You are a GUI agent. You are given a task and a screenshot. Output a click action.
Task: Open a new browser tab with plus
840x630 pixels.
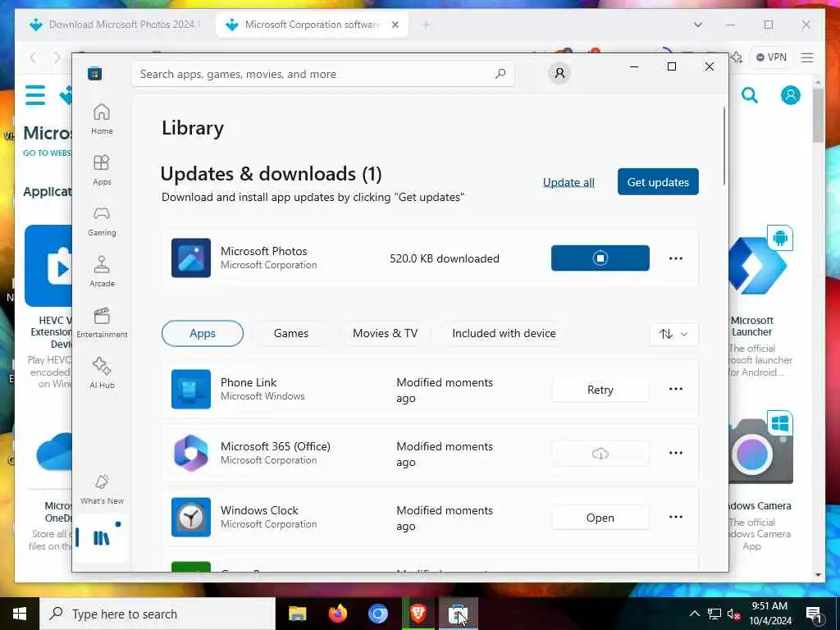coord(426,25)
